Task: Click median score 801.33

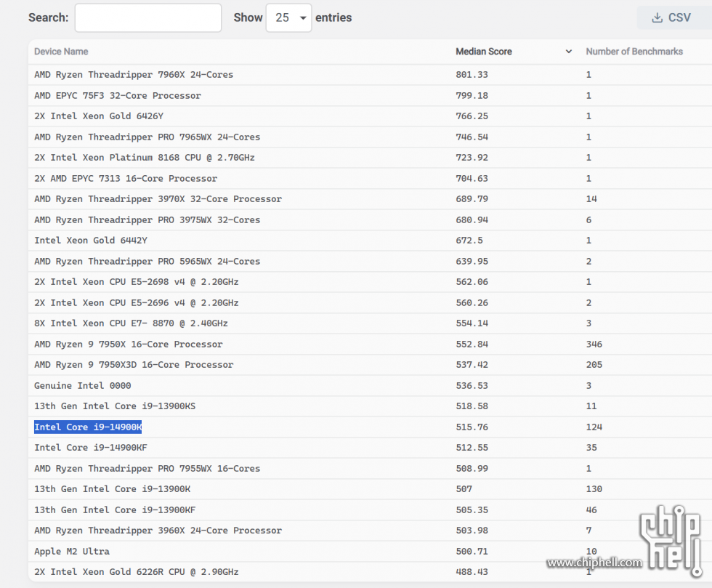Action: (472, 75)
